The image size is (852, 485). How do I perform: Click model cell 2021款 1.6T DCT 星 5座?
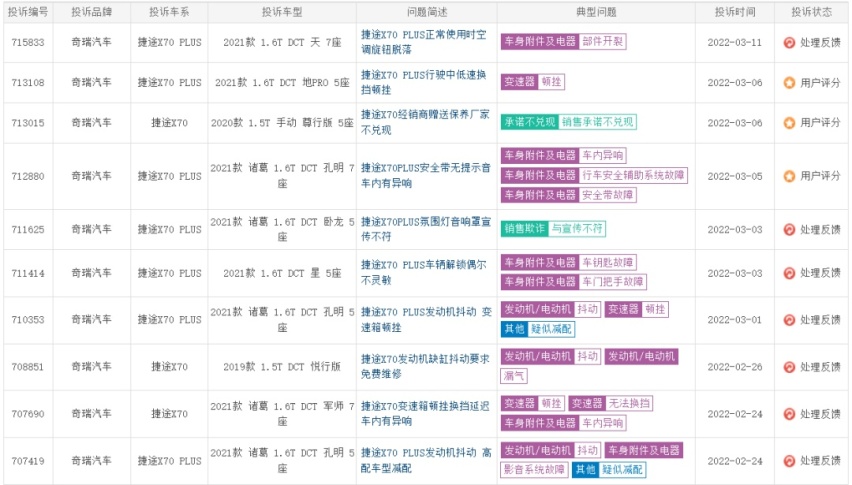tap(282, 273)
